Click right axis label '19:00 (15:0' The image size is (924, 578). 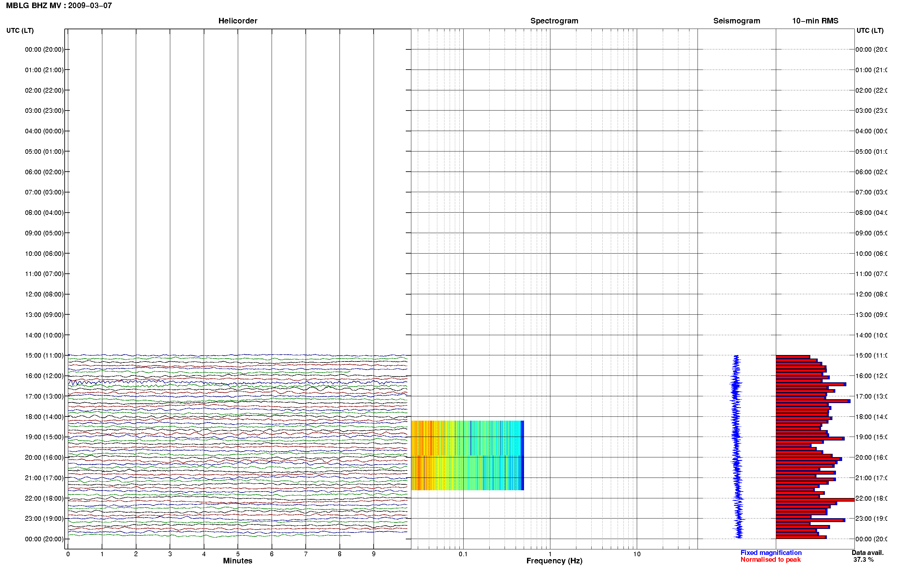click(x=871, y=437)
